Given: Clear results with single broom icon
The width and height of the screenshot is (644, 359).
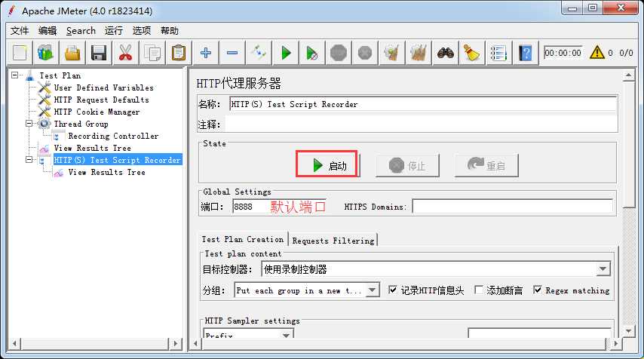Looking at the screenshot, I should pyautogui.click(x=391, y=53).
